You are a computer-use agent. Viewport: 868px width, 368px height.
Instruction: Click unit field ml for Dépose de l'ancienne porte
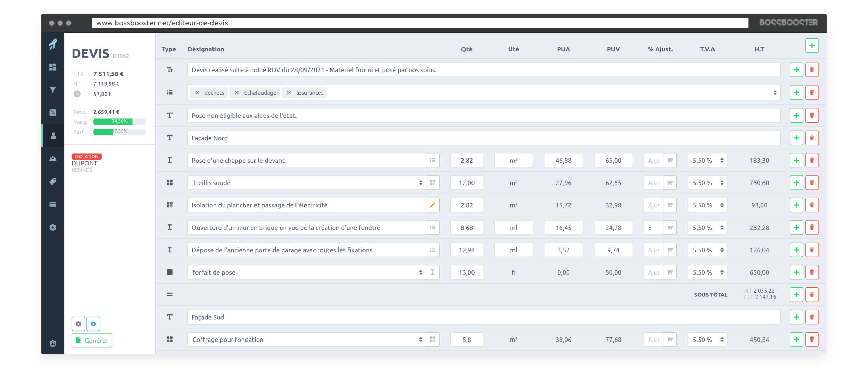514,250
